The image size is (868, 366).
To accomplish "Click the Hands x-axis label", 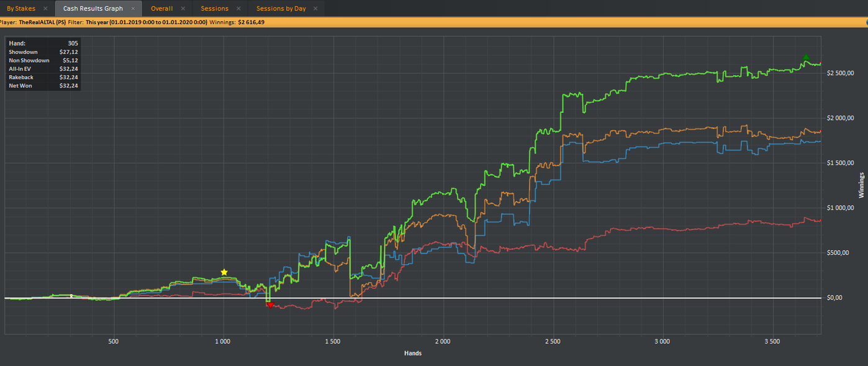I will [x=412, y=354].
